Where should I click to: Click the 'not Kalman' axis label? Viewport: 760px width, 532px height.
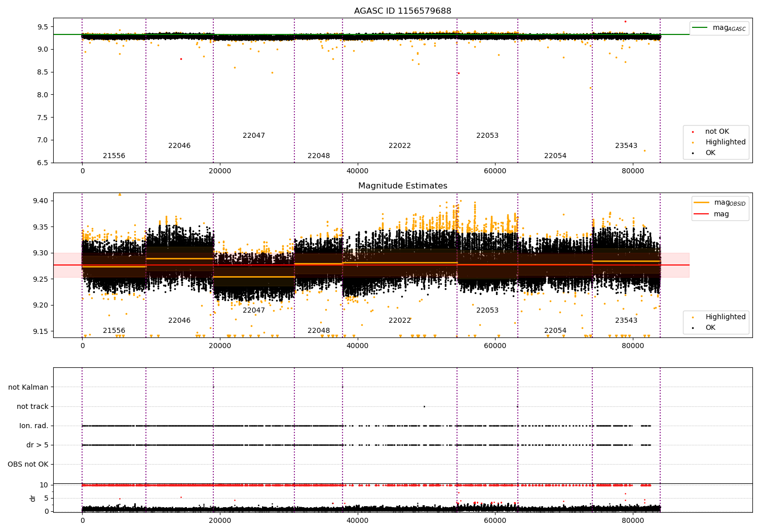(28, 387)
